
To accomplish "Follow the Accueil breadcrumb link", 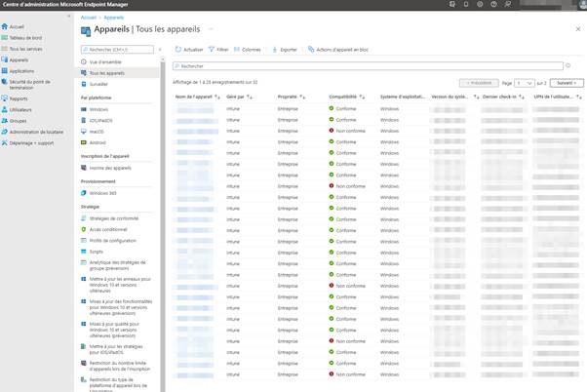I will tap(89, 18).
